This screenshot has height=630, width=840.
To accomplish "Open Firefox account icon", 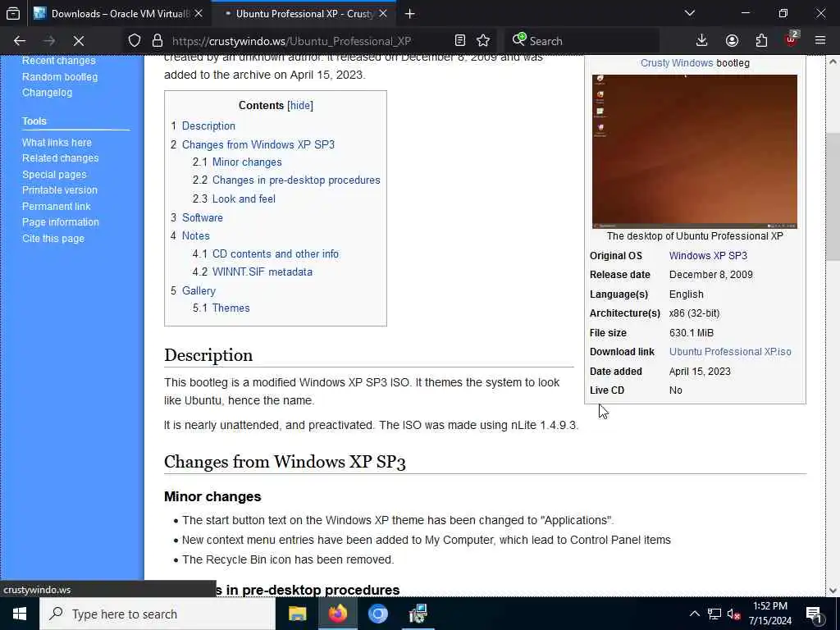I will (x=732, y=41).
